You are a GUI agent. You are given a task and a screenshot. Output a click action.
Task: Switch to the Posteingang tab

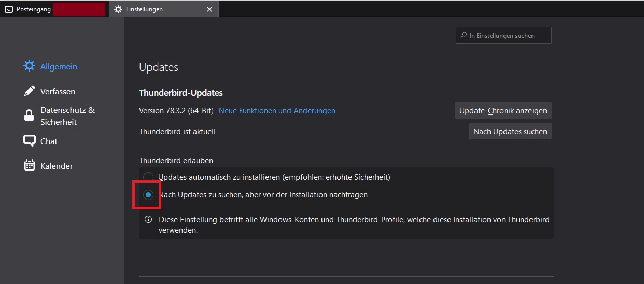(33, 9)
